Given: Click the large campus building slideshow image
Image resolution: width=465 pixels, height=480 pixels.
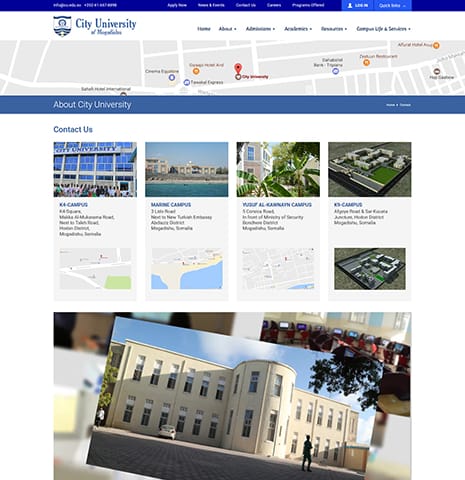Looking at the screenshot, I should [x=232, y=396].
